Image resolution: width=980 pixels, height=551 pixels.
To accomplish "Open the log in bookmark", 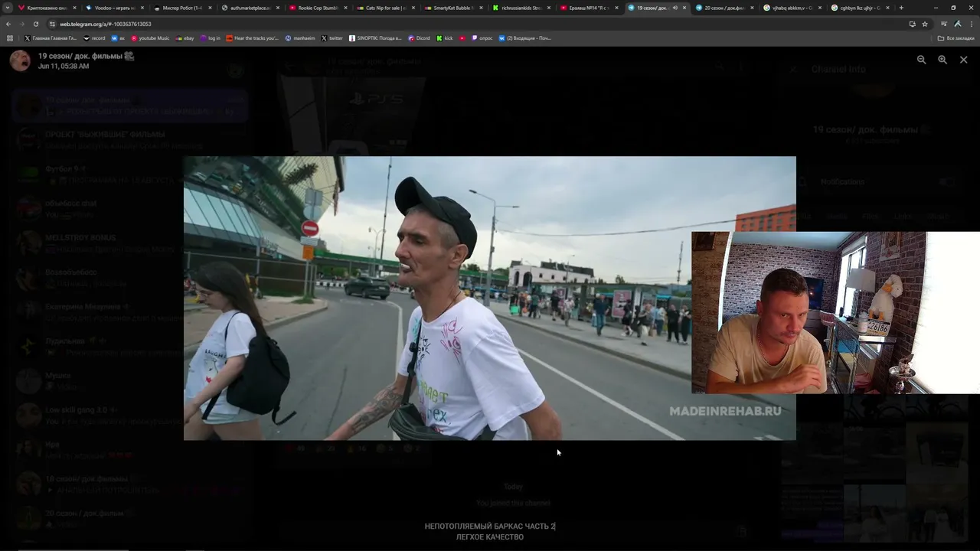I will [211, 38].
